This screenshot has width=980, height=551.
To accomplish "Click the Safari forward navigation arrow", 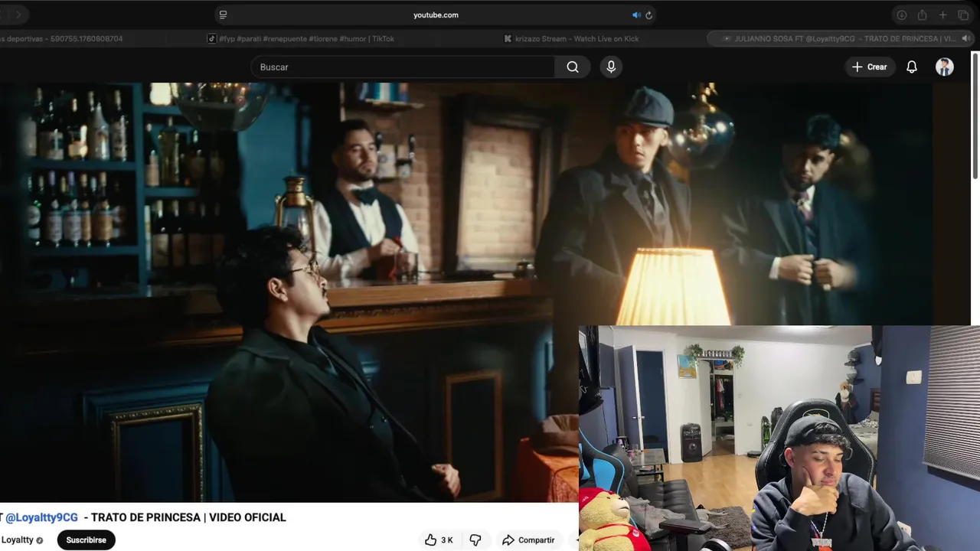I will 18,15.
